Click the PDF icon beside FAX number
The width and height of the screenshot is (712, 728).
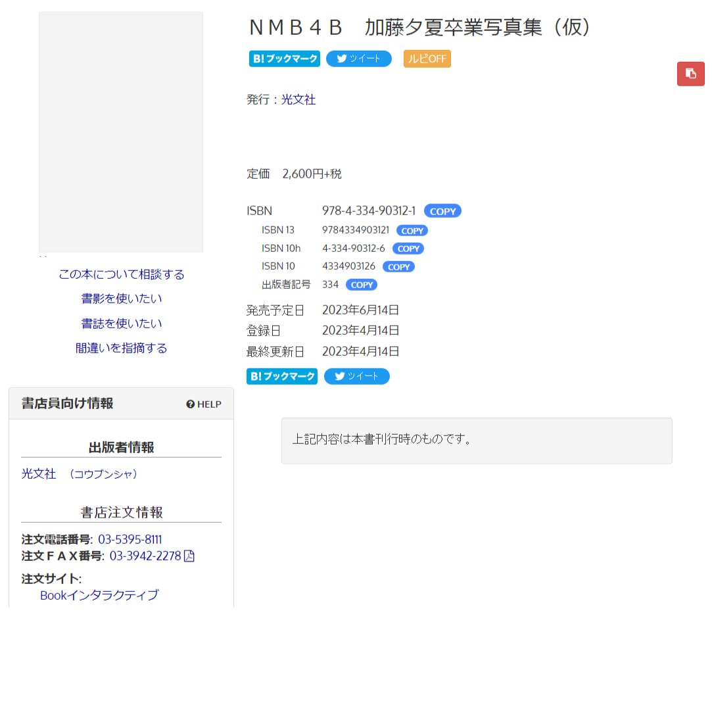tap(189, 556)
